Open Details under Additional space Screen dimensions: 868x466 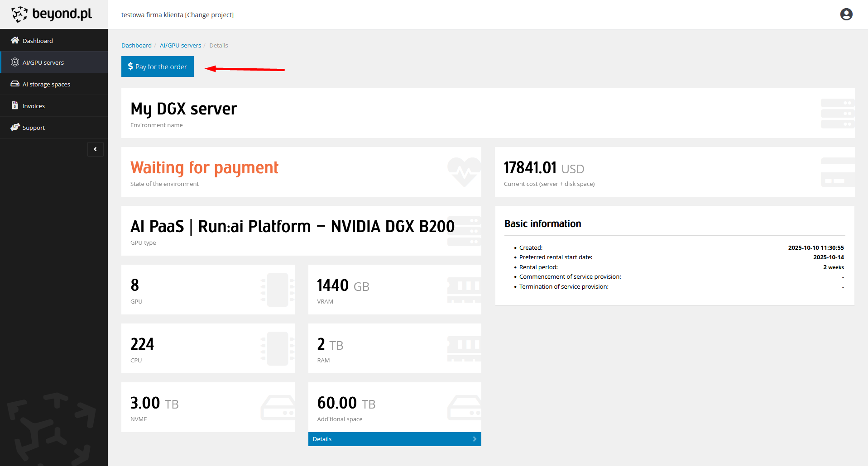click(394, 439)
